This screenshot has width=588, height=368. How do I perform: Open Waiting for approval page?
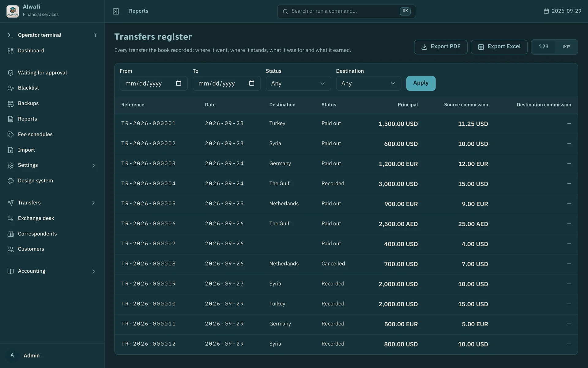52,73
